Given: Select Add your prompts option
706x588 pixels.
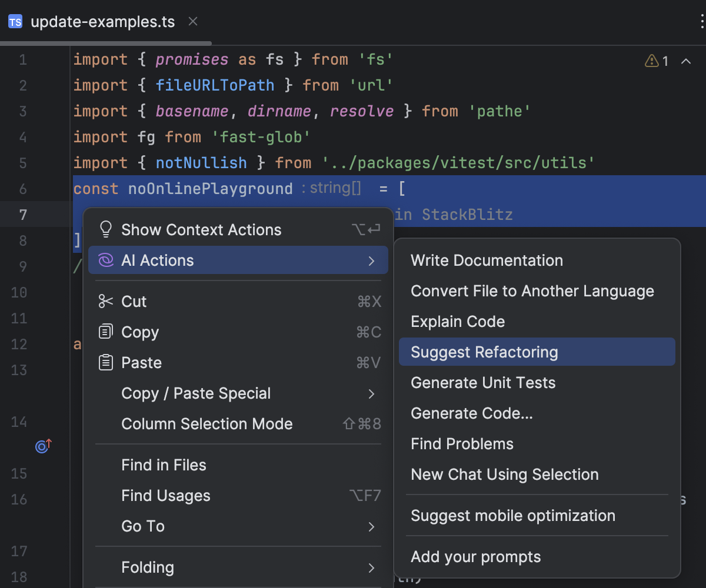Looking at the screenshot, I should click(x=475, y=557).
